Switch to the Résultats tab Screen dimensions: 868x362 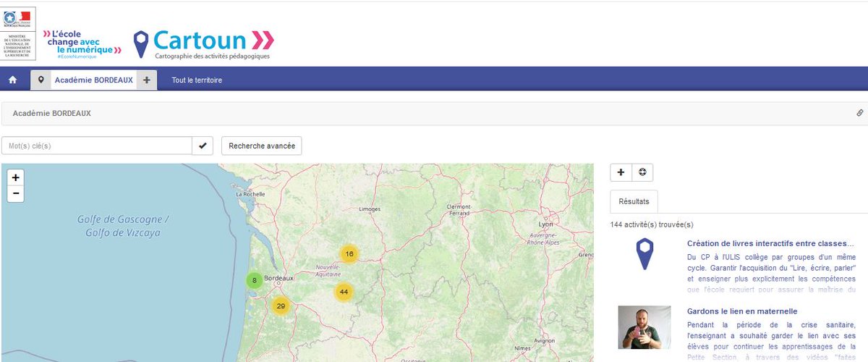point(634,201)
